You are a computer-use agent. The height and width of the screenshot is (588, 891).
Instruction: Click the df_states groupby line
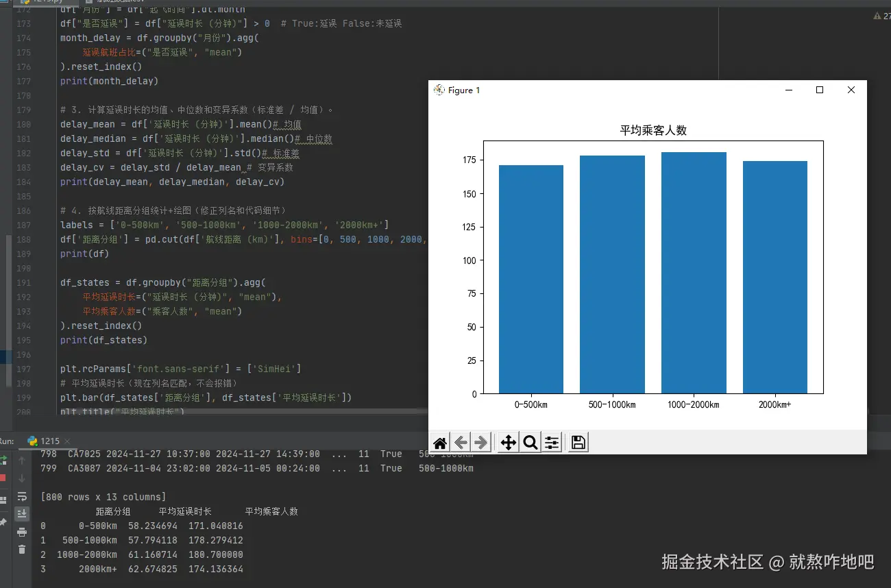[163, 282]
